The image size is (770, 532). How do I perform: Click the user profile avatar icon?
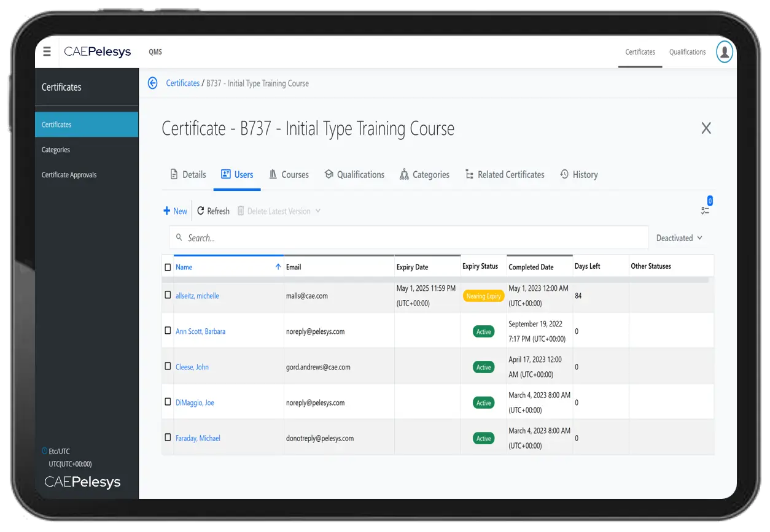pyautogui.click(x=725, y=52)
